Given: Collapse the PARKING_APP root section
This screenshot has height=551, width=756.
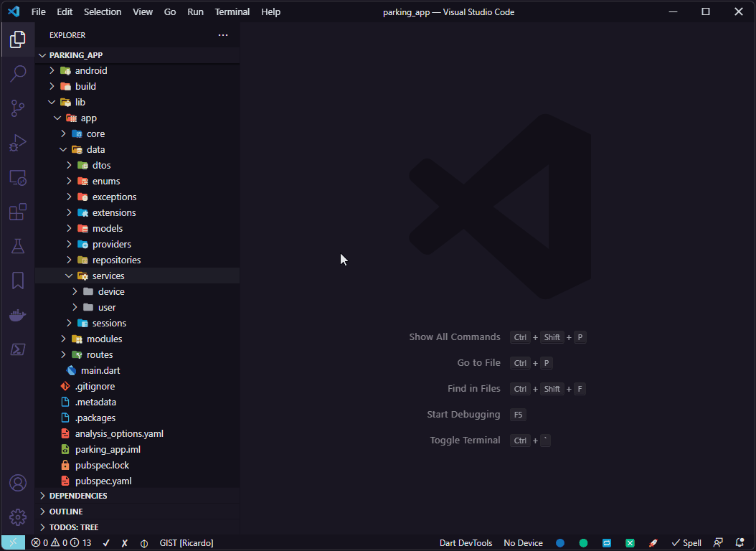Looking at the screenshot, I should 138,55.
